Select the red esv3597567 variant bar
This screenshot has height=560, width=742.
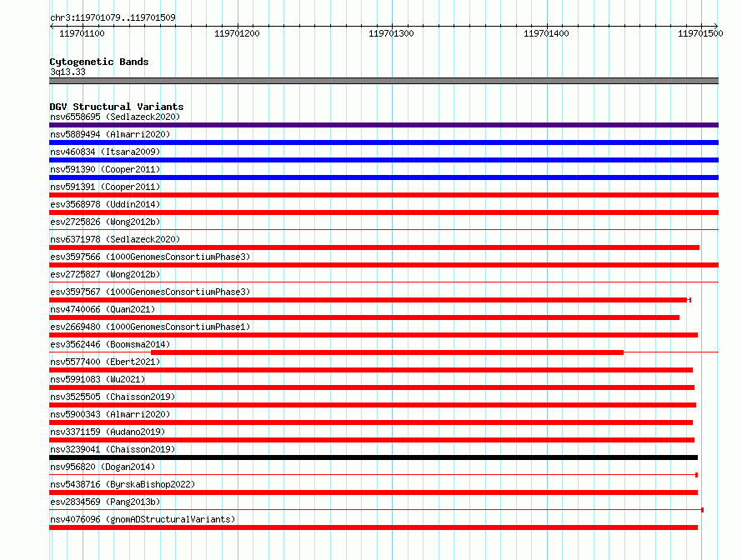368,300
